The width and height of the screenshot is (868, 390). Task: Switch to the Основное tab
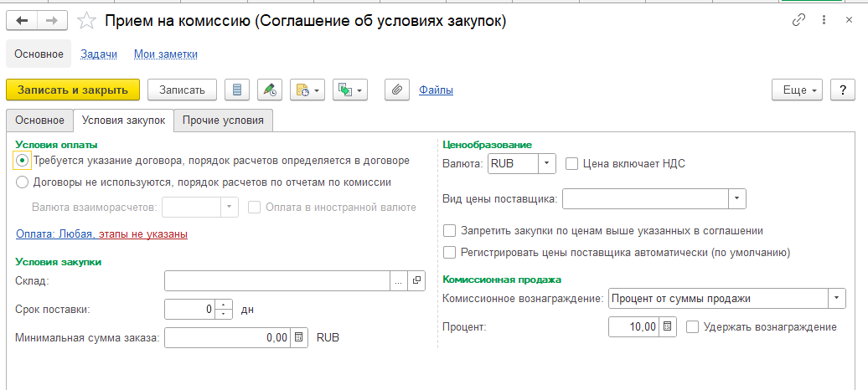(39, 121)
